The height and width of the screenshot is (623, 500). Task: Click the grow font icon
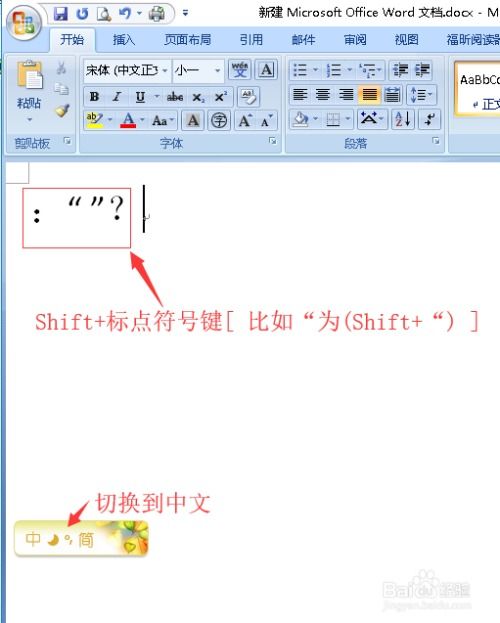point(245,120)
